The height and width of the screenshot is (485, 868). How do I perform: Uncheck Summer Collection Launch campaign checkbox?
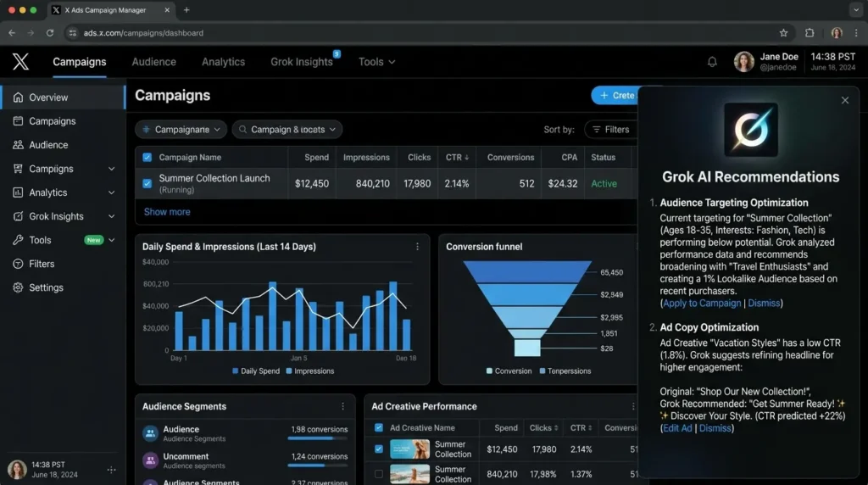(x=147, y=183)
